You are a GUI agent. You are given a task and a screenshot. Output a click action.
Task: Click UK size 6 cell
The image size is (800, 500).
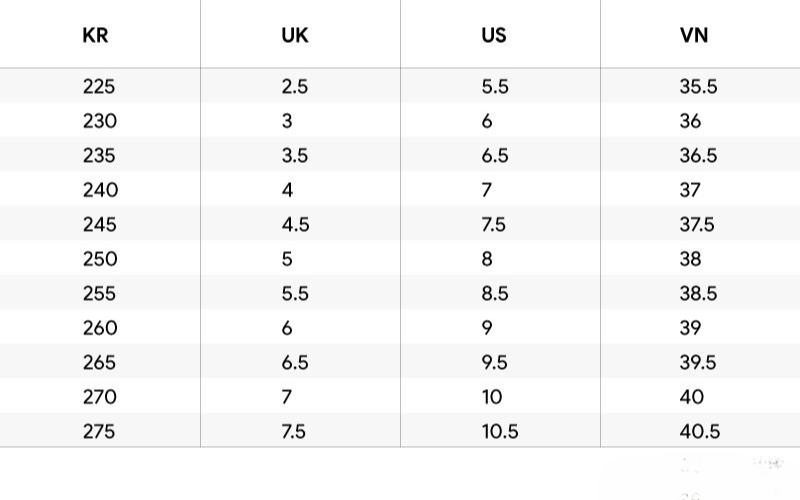[x=287, y=328]
